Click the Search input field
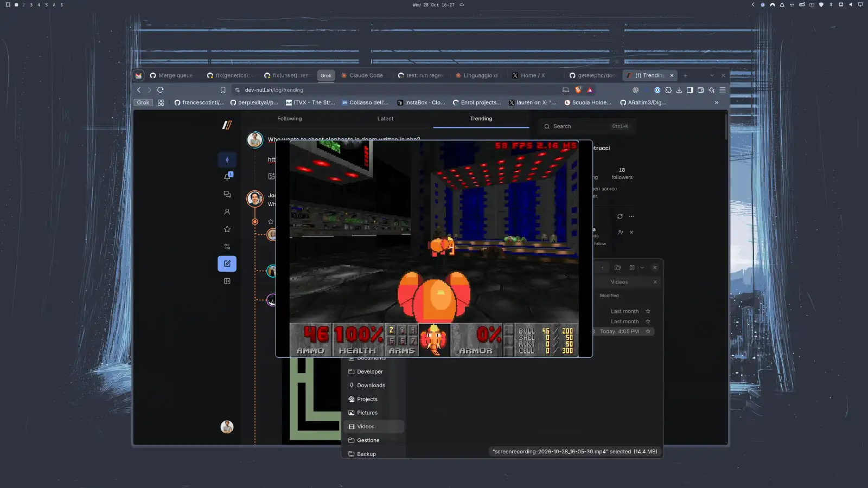This screenshot has height=488, width=868. pyautogui.click(x=587, y=126)
